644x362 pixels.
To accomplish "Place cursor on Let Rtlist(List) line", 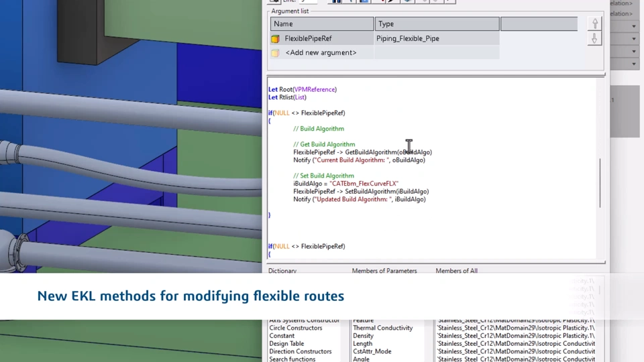I will (287, 97).
